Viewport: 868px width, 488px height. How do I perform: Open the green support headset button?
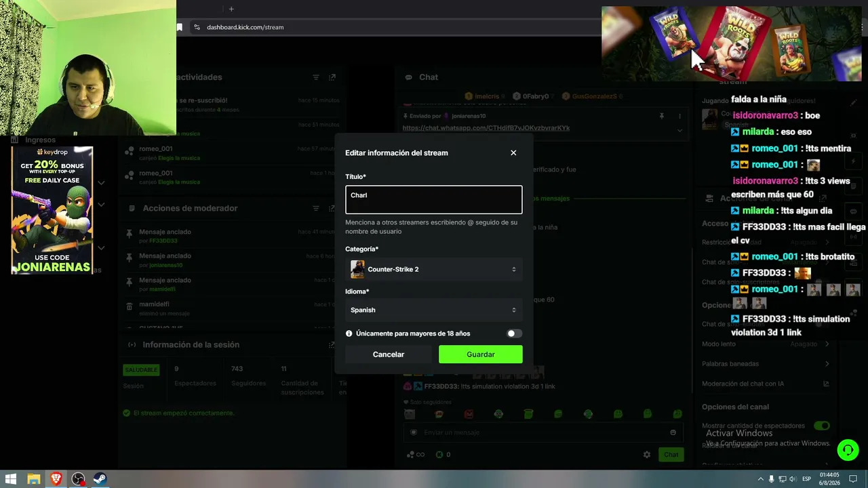coord(848,450)
